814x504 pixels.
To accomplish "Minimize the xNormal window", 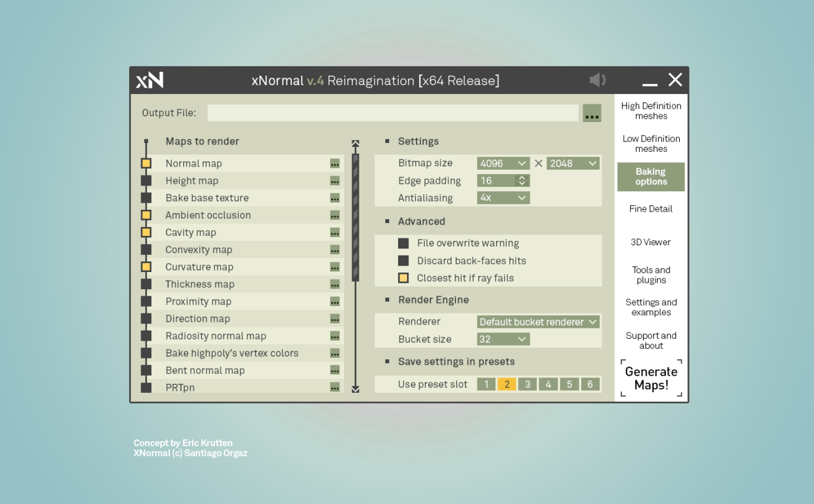I will (x=650, y=84).
